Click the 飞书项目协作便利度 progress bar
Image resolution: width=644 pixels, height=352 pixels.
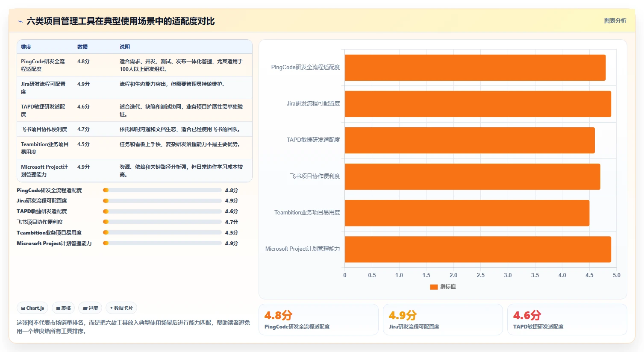pyautogui.click(x=162, y=222)
